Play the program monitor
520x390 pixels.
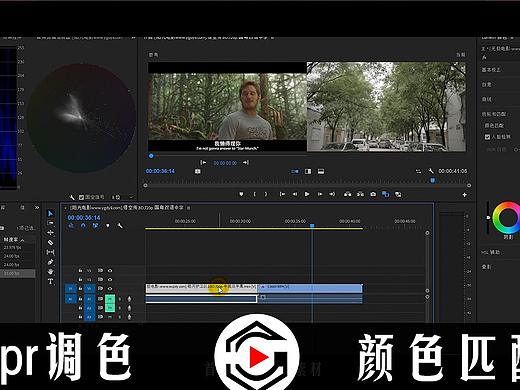tap(307, 194)
